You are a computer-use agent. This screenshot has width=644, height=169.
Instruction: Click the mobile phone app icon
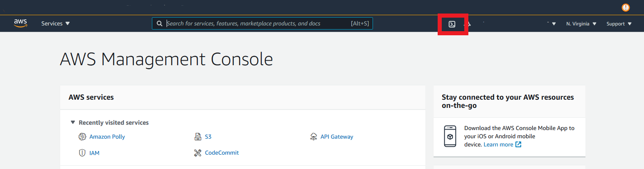click(450, 136)
